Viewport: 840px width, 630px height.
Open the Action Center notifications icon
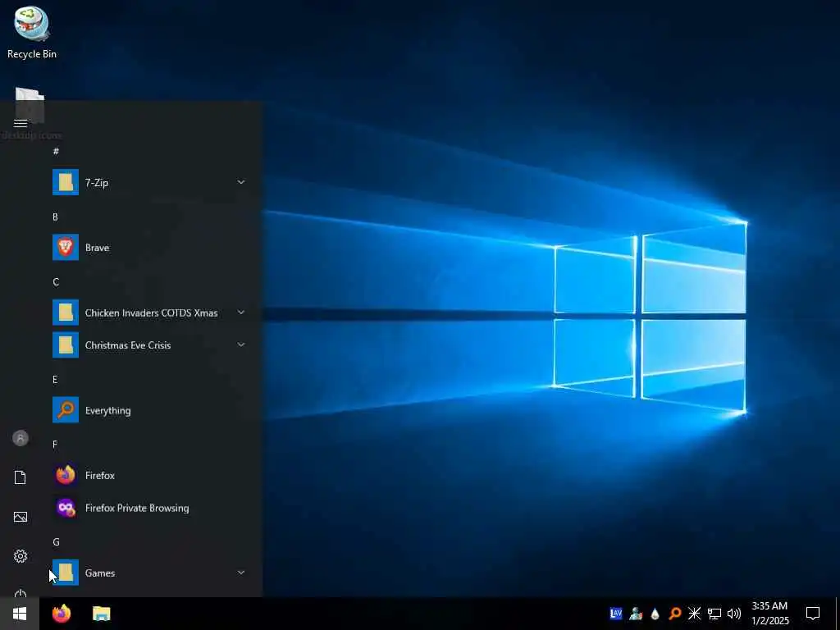pos(813,614)
